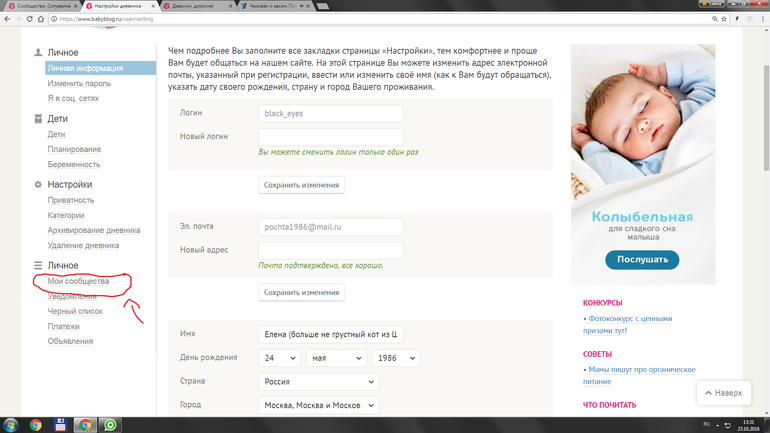Reload the page with the refresh icon
Image resolution: width=770 pixels, height=433 pixels.
29,19
